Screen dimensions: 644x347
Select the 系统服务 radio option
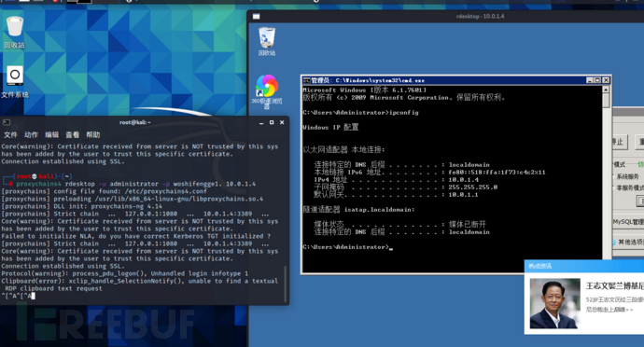(x=627, y=176)
